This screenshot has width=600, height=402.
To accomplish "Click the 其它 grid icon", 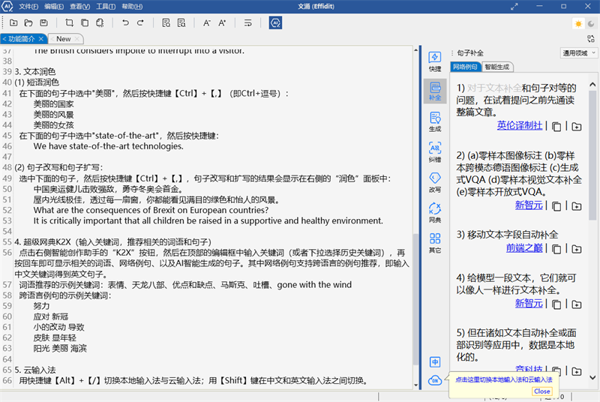I will point(435,243).
